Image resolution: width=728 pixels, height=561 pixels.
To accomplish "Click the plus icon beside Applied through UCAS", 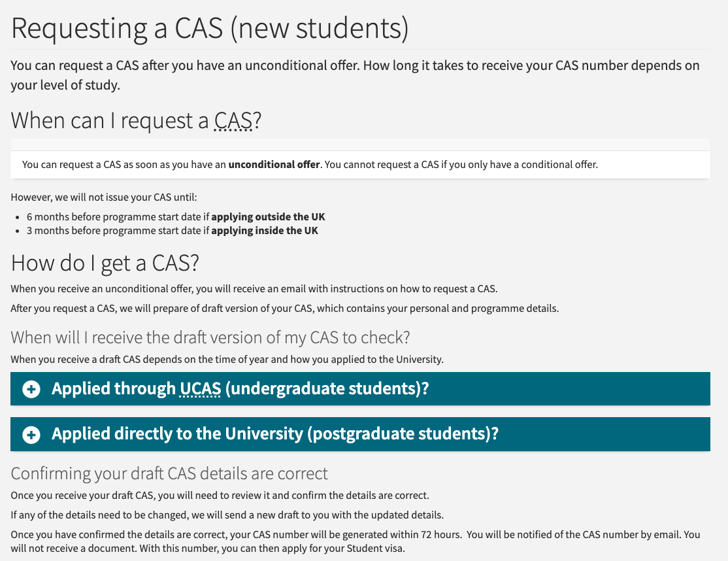I will 31,389.
